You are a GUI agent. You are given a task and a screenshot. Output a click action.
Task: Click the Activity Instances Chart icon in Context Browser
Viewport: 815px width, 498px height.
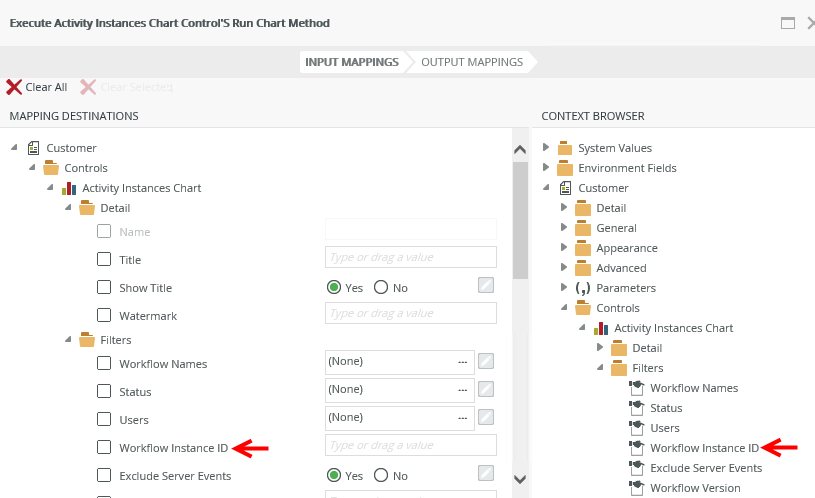point(601,328)
